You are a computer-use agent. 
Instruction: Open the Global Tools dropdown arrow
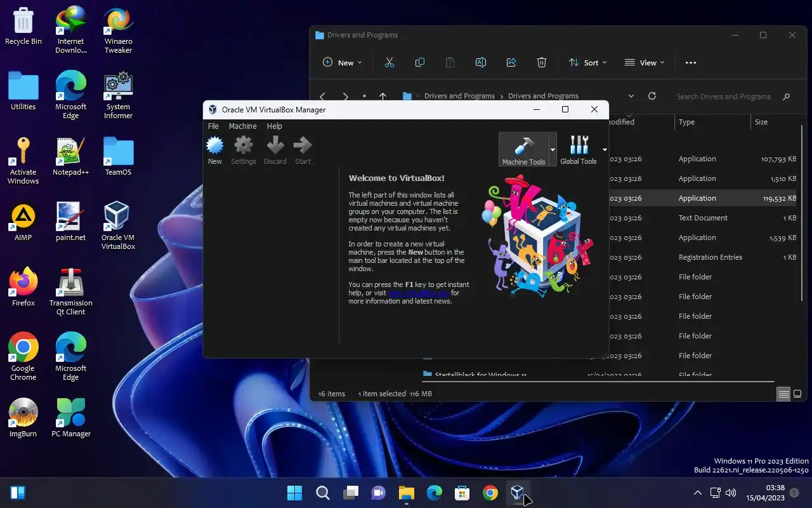pos(605,150)
